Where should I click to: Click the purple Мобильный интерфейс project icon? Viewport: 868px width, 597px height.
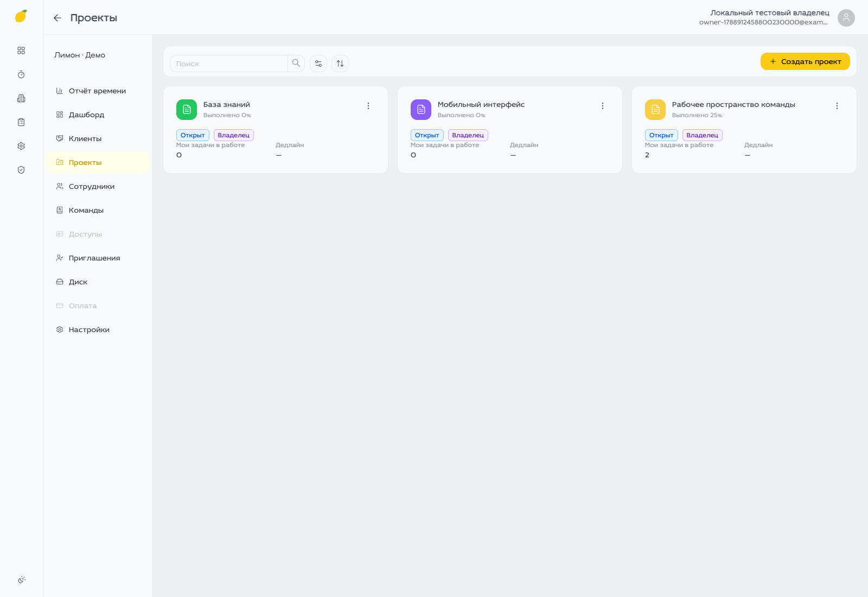421,110
